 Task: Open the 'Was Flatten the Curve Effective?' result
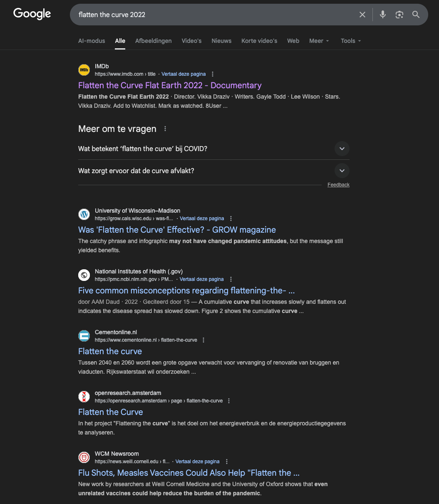coord(177,230)
